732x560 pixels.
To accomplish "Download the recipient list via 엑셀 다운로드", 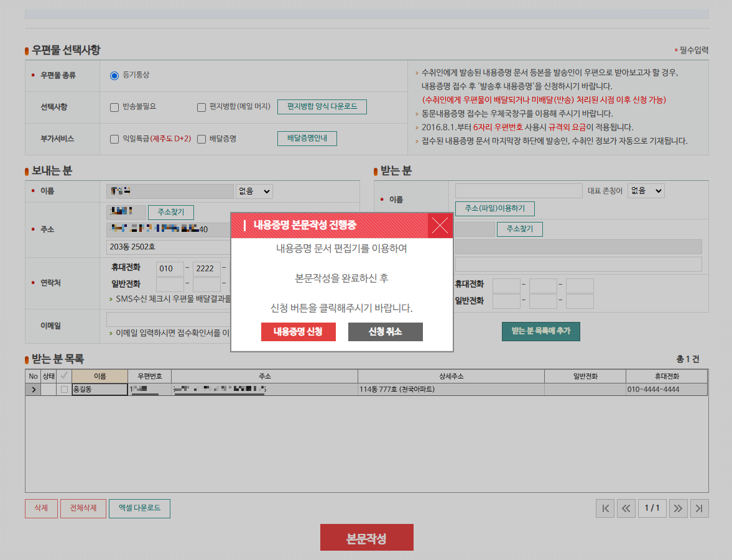I will [x=139, y=508].
